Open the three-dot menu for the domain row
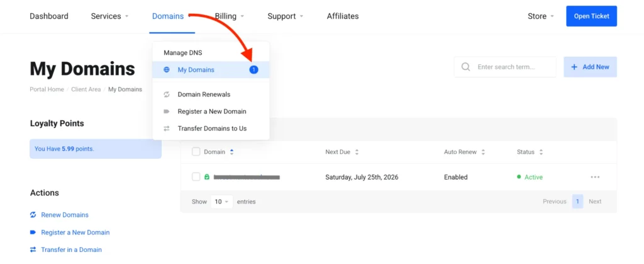Image resolution: width=644 pixels, height=264 pixels. click(x=595, y=177)
